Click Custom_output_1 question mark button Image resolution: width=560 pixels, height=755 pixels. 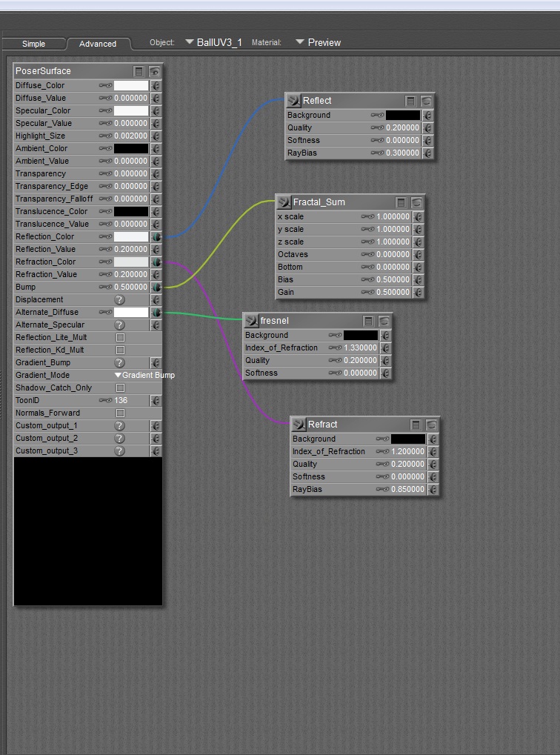tap(119, 425)
